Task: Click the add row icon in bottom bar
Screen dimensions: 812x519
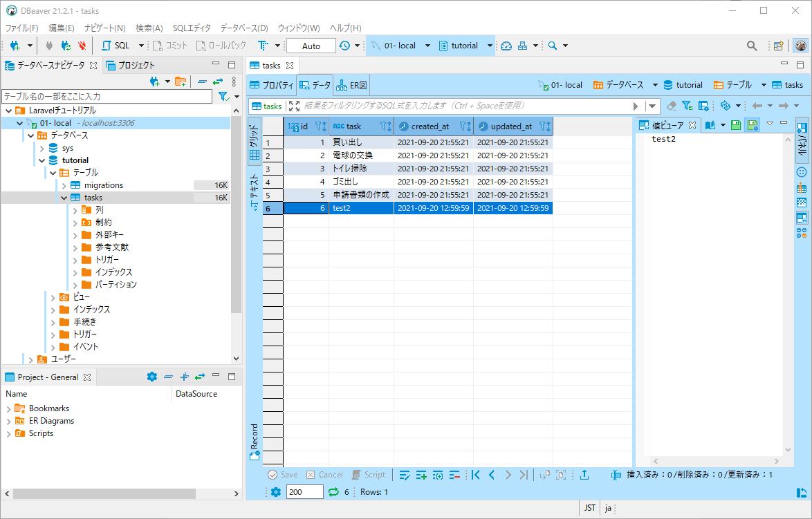Action: click(421, 475)
